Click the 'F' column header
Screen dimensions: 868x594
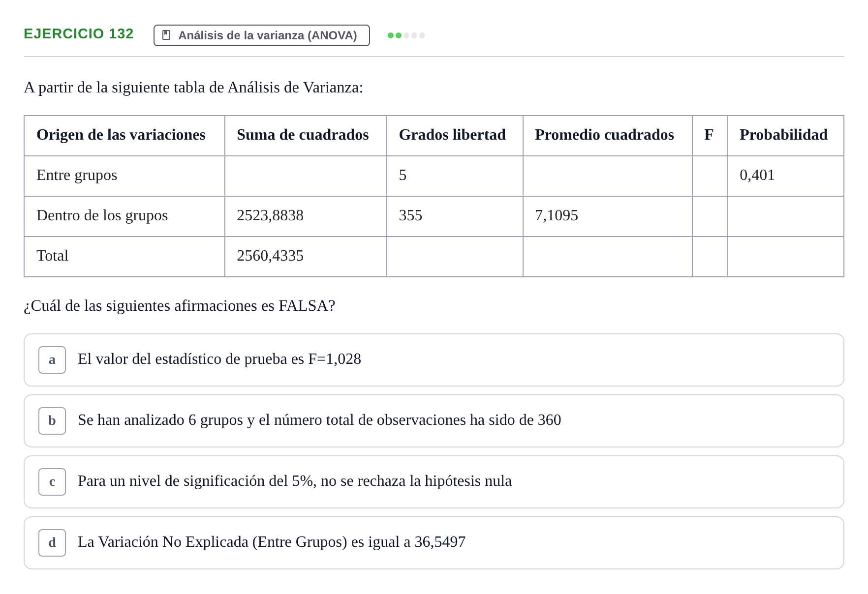click(x=709, y=135)
